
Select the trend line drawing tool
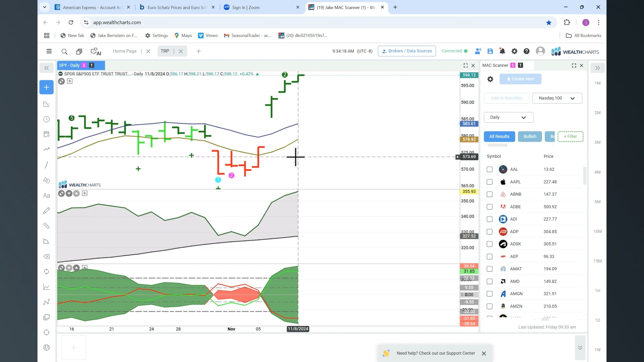47,165
